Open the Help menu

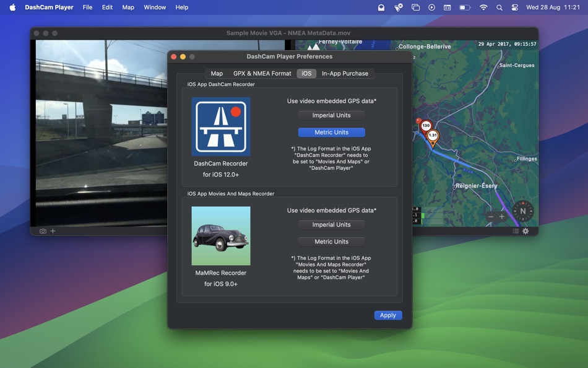click(182, 7)
